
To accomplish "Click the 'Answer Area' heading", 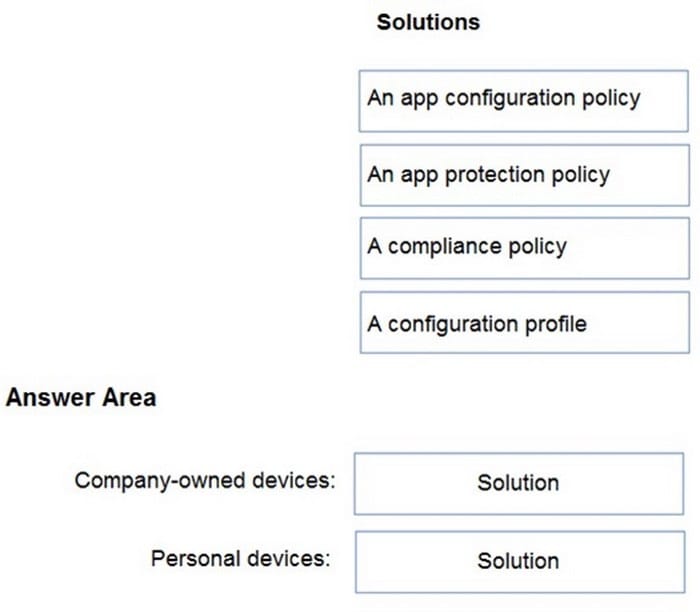I will (x=81, y=397).
